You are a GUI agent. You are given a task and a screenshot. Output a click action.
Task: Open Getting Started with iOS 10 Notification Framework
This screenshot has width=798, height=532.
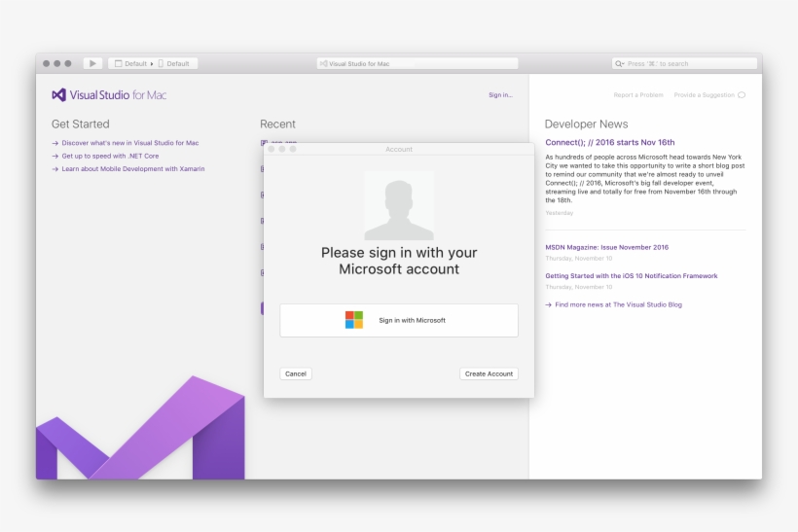tap(631, 275)
